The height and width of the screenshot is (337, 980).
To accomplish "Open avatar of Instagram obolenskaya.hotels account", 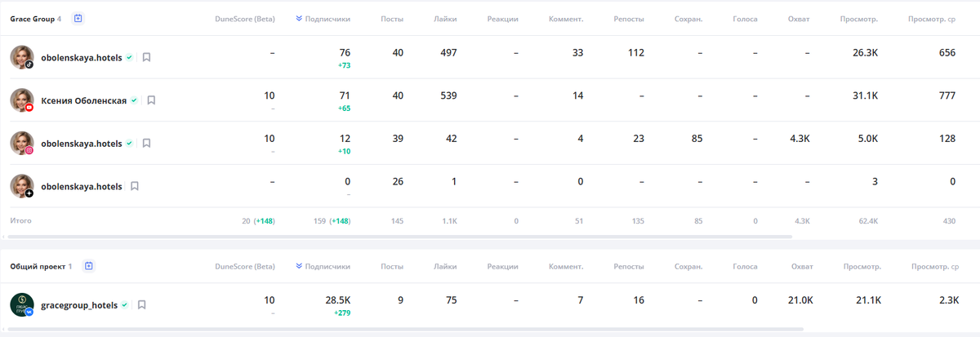I will pos(21,143).
